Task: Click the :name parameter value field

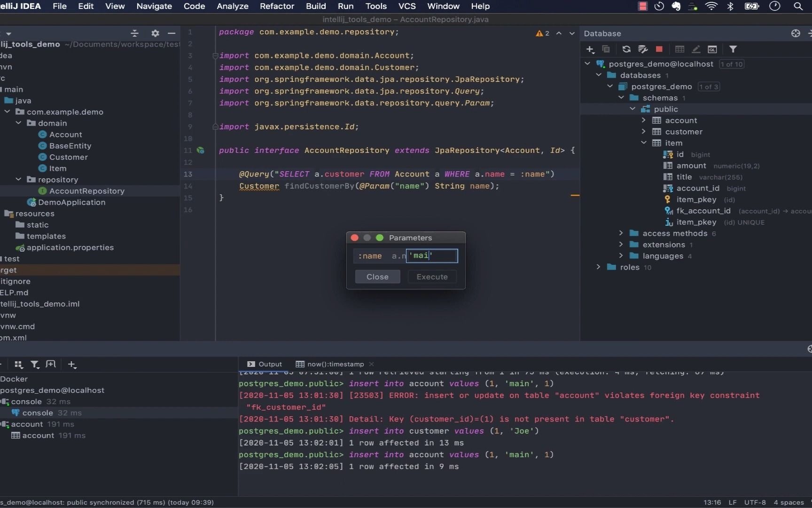Action: pyautogui.click(x=432, y=255)
